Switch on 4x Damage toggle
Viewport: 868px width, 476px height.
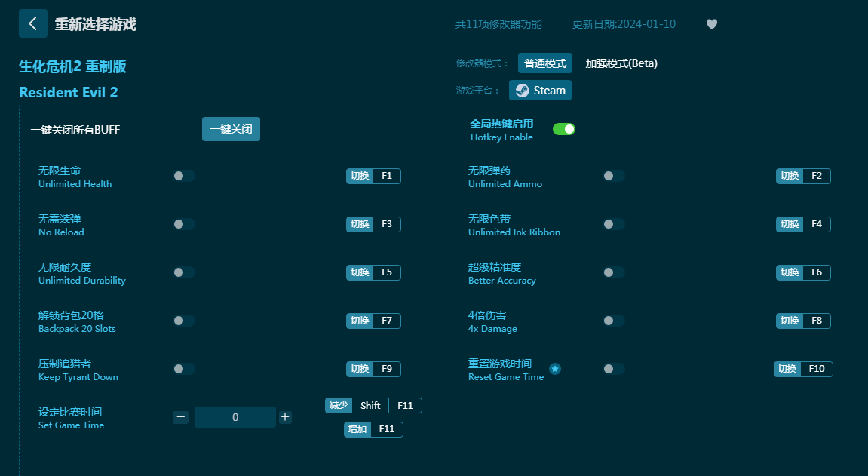[614, 321]
